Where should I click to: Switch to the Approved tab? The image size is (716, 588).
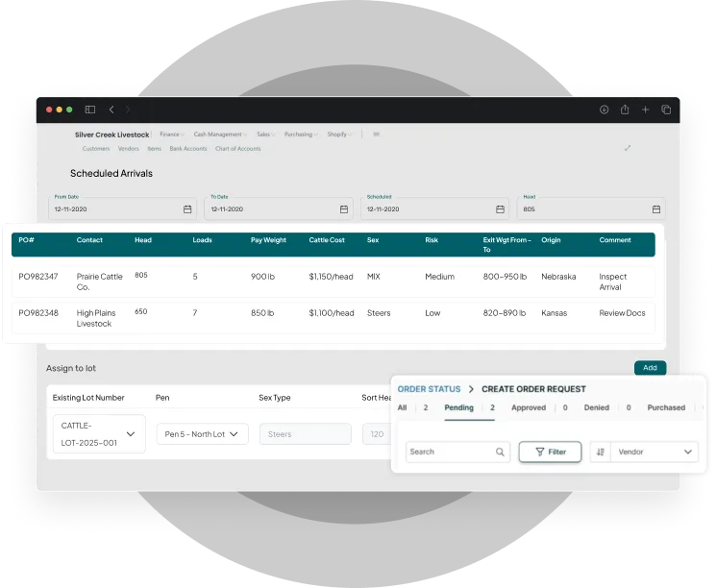tap(529, 407)
